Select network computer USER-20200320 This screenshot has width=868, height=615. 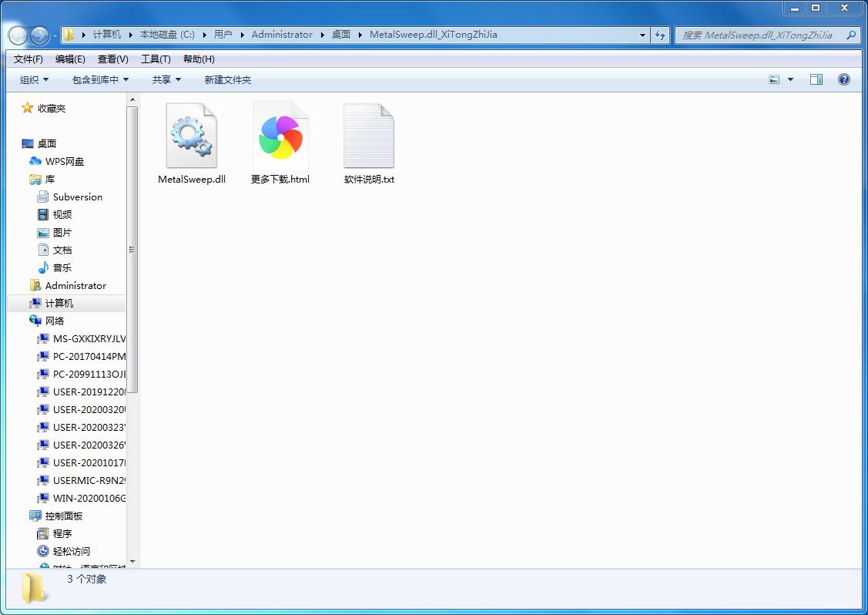(89, 409)
